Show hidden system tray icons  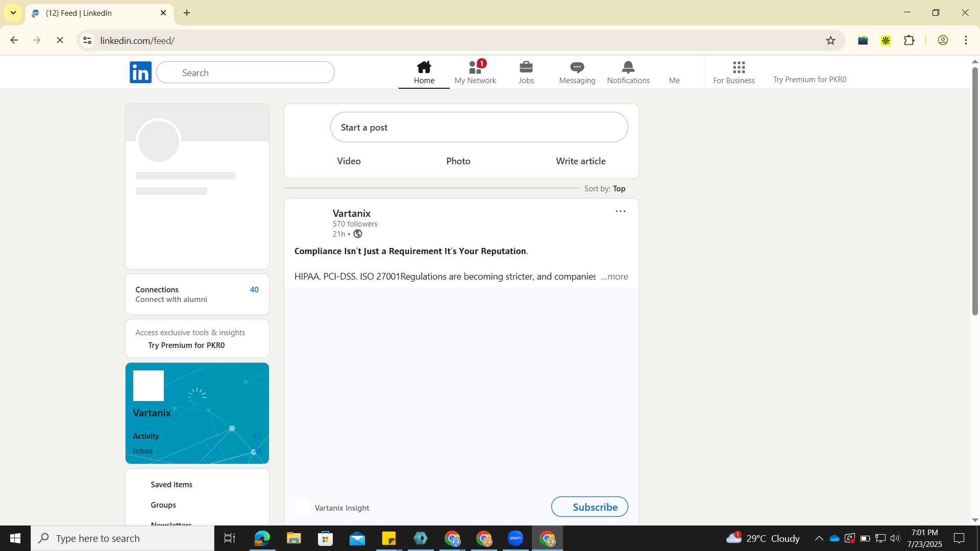819,538
